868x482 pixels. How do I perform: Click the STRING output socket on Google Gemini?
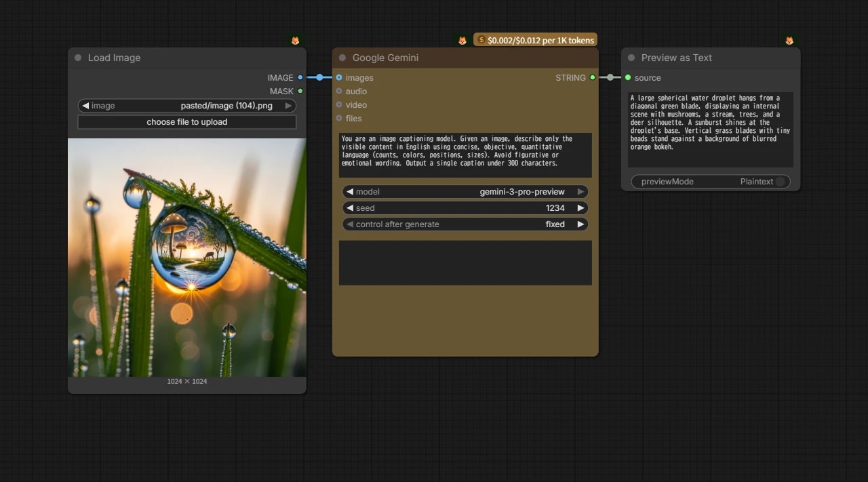(x=593, y=77)
